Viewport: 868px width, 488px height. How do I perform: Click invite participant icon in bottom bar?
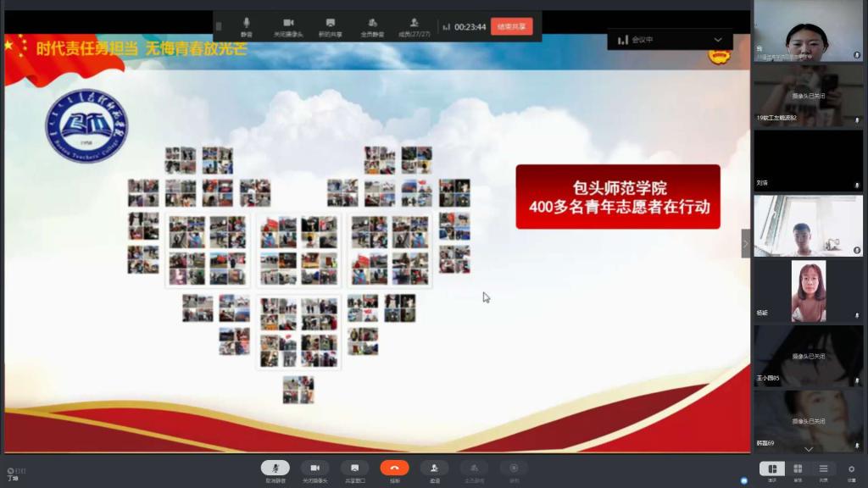point(434,469)
